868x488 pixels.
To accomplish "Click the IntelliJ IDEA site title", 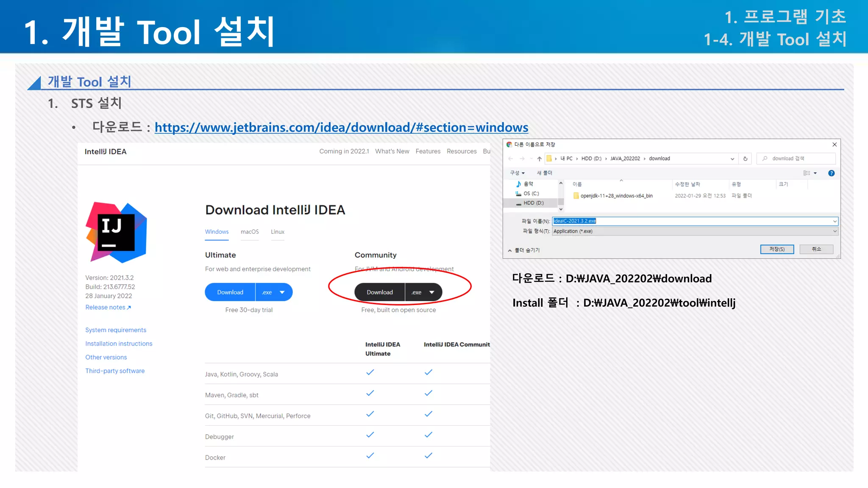I will click(106, 152).
